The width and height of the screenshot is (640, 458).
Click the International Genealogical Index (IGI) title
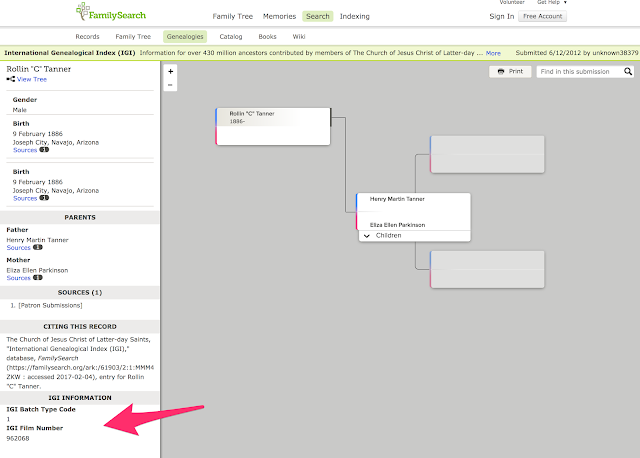click(69, 53)
